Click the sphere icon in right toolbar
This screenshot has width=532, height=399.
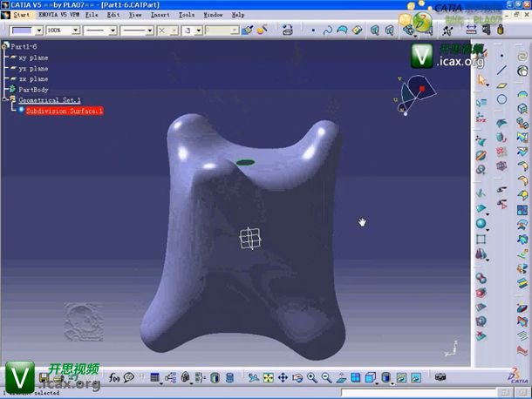[x=481, y=223]
